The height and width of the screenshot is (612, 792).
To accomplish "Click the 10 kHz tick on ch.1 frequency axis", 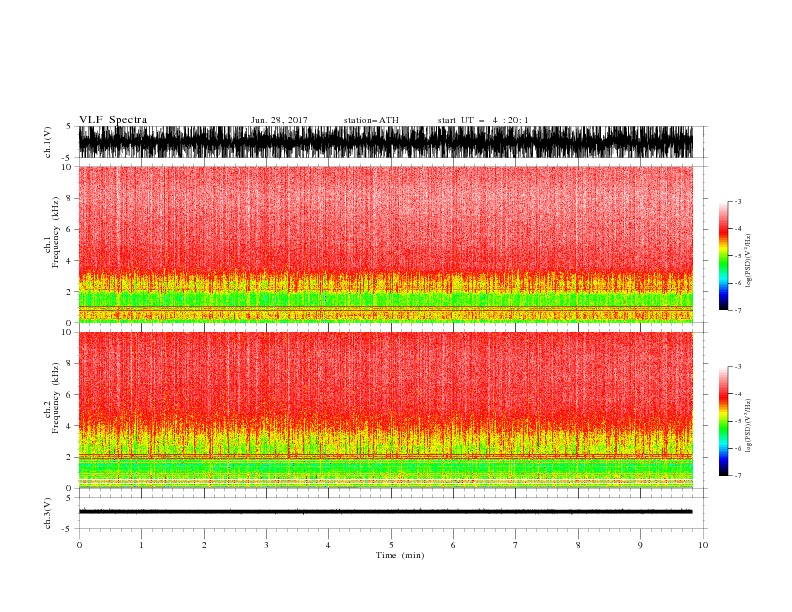I will [x=66, y=167].
